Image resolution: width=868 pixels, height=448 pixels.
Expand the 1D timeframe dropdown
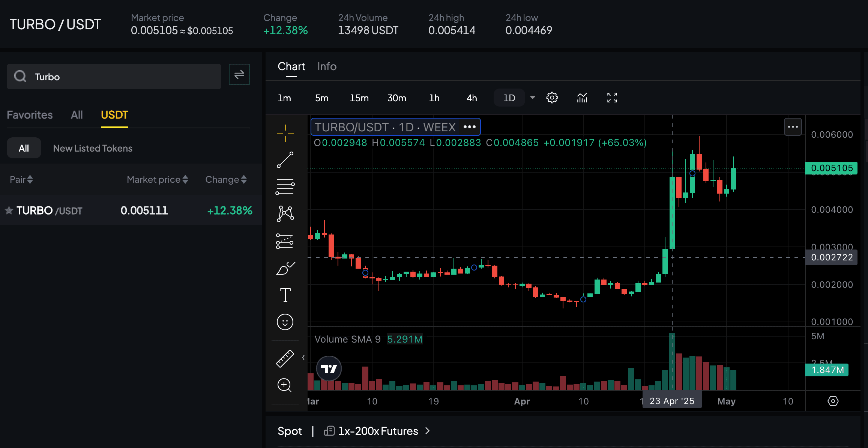[x=532, y=98]
